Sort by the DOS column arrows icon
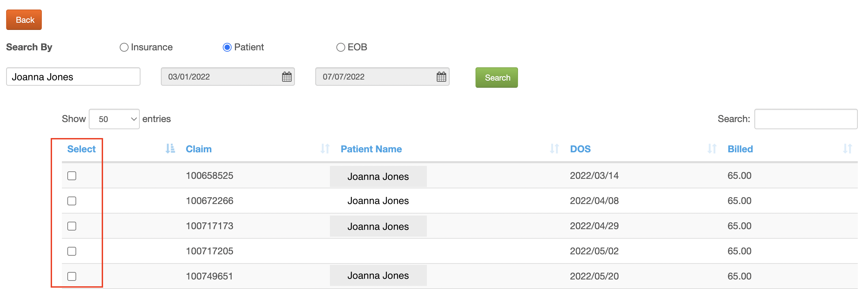 (712, 149)
